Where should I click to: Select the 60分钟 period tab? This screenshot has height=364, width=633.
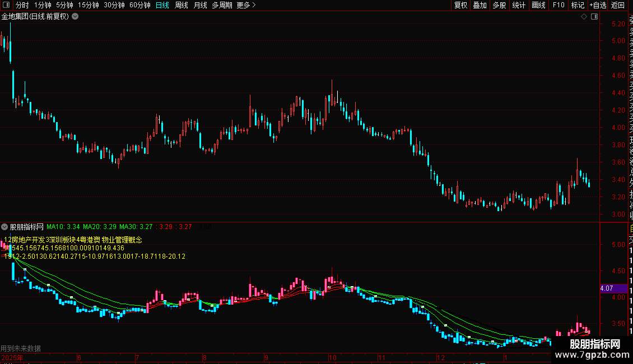[x=140, y=5]
